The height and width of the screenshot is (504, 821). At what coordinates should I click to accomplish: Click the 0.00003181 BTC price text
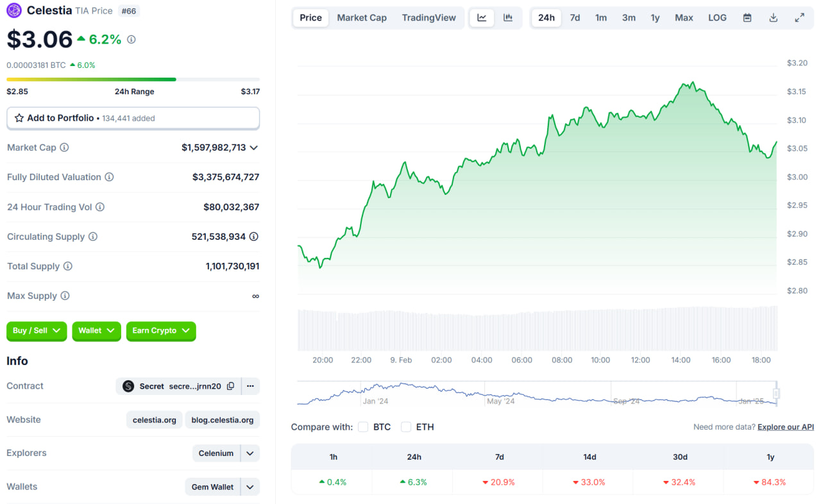pyautogui.click(x=36, y=65)
